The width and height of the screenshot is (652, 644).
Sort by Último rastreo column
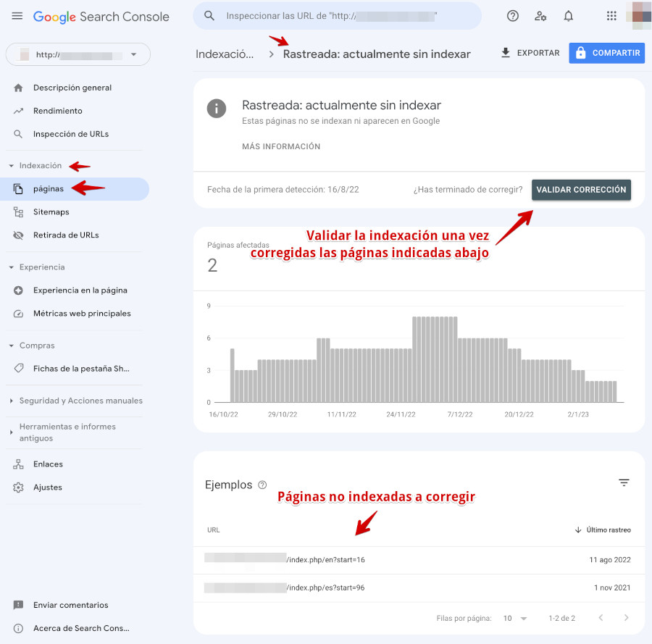pyautogui.click(x=603, y=530)
